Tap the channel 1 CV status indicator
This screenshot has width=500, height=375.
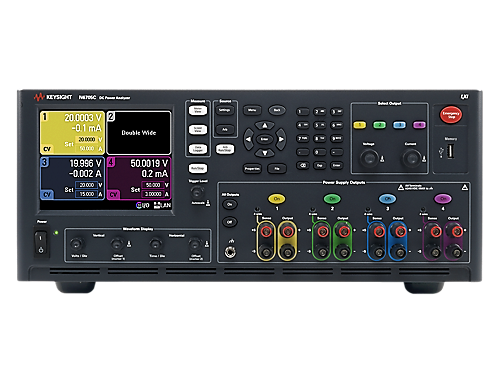click(x=47, y=149)
